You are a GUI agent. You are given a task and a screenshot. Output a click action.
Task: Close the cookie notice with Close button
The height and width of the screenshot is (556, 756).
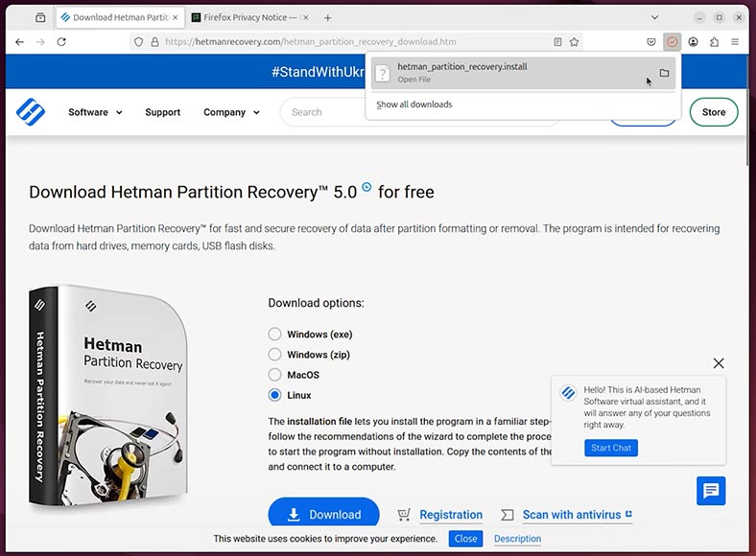(465, 539)
